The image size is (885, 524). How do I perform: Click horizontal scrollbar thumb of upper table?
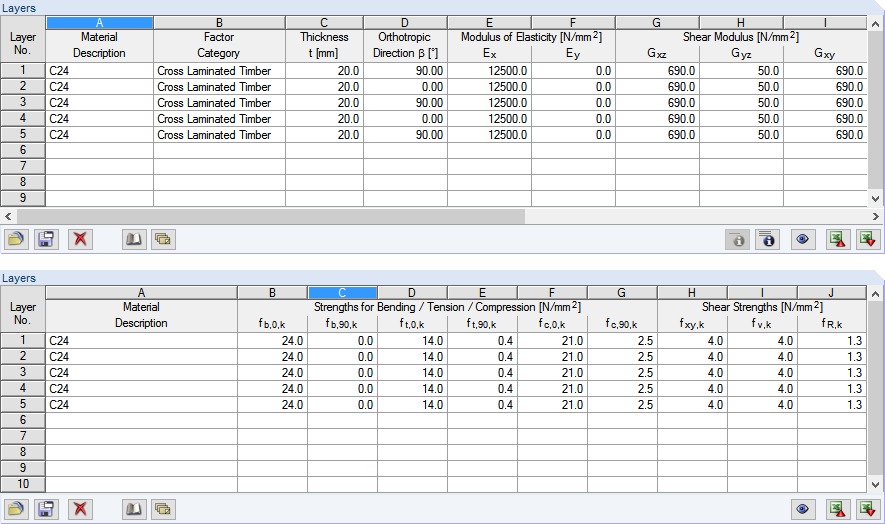point(271,216)
